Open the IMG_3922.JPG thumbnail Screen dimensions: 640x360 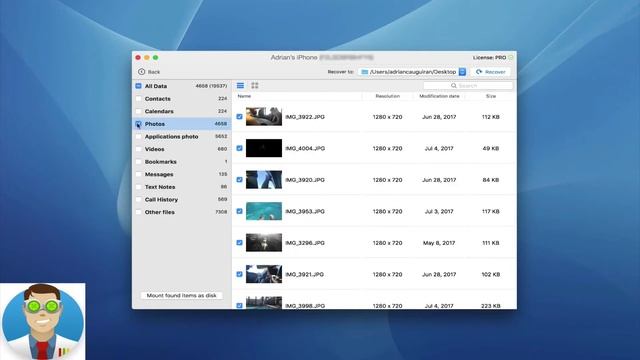(x=264, y=117)
